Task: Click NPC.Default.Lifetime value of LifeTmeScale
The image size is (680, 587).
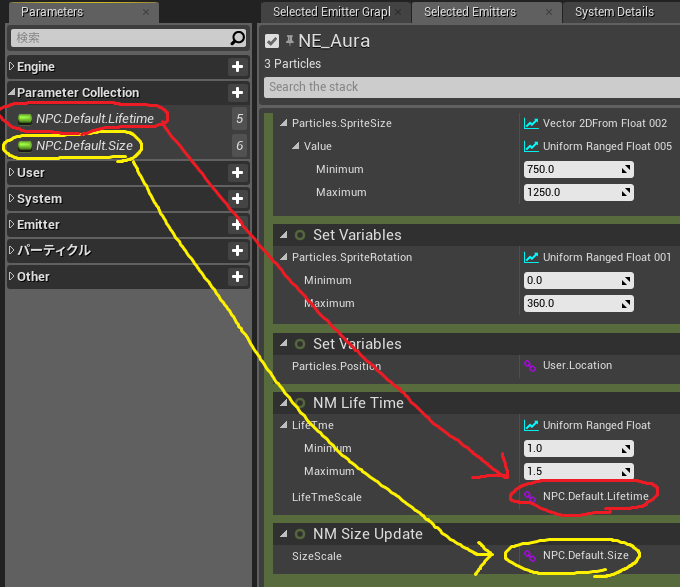Action: [595, 496]
